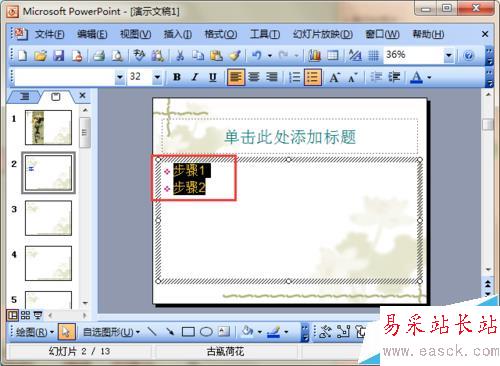
Task: Select the Rectangle drawing tool
Action: point(188,332)
